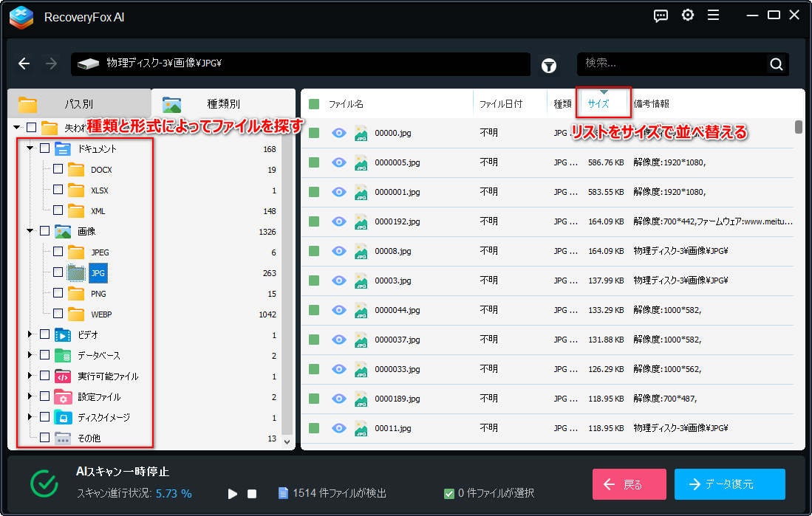Collapse the ドキュメント tree node
812x516 pixels.
(30, 148)
